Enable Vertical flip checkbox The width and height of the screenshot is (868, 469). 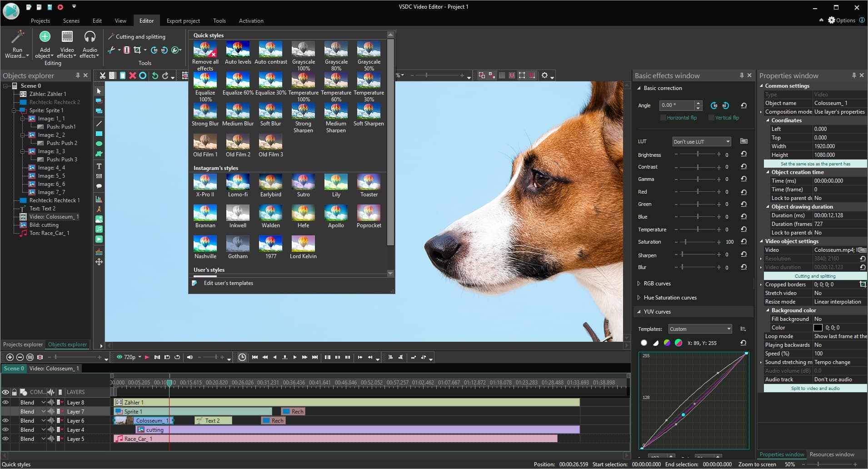(x=711, y=118)
